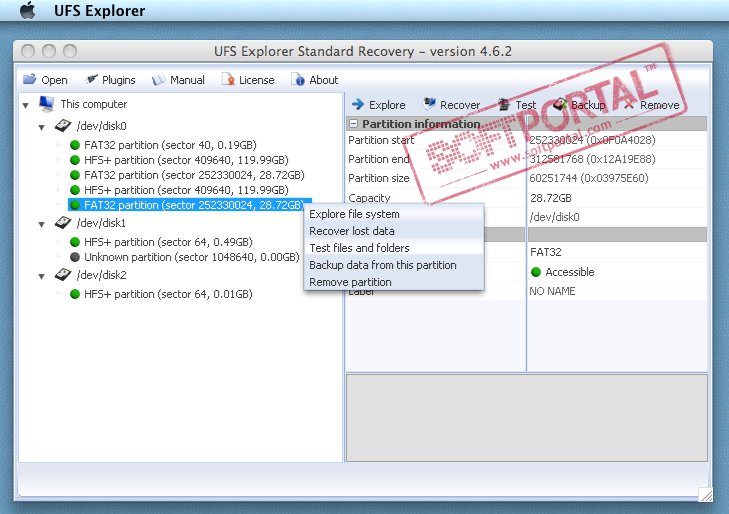Click the green Accessible status indicator
The image size is (729, 514).
coord(536,272)
